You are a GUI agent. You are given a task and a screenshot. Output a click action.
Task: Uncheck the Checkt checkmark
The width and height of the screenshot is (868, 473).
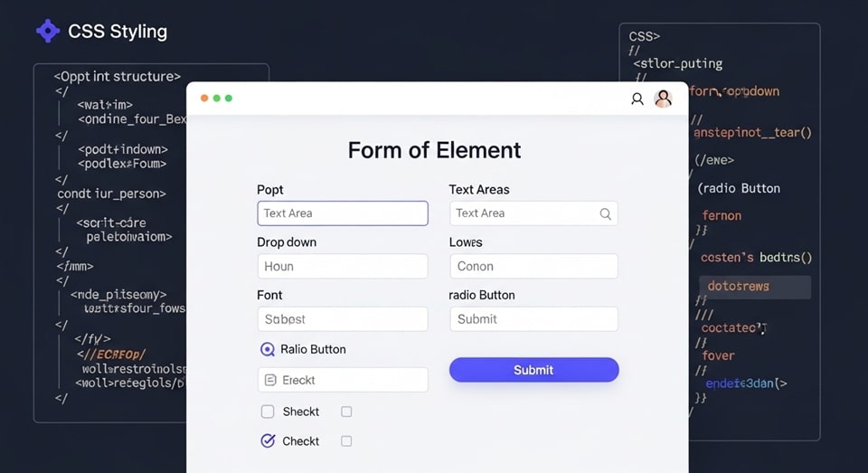268,441
